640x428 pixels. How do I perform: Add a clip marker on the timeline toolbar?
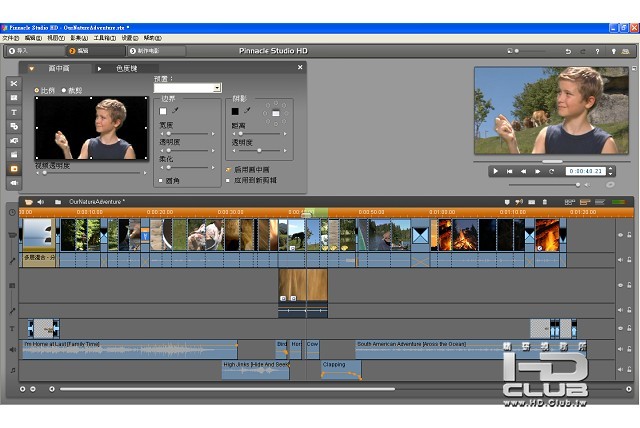pyautogui.click(x=507, y=202)
